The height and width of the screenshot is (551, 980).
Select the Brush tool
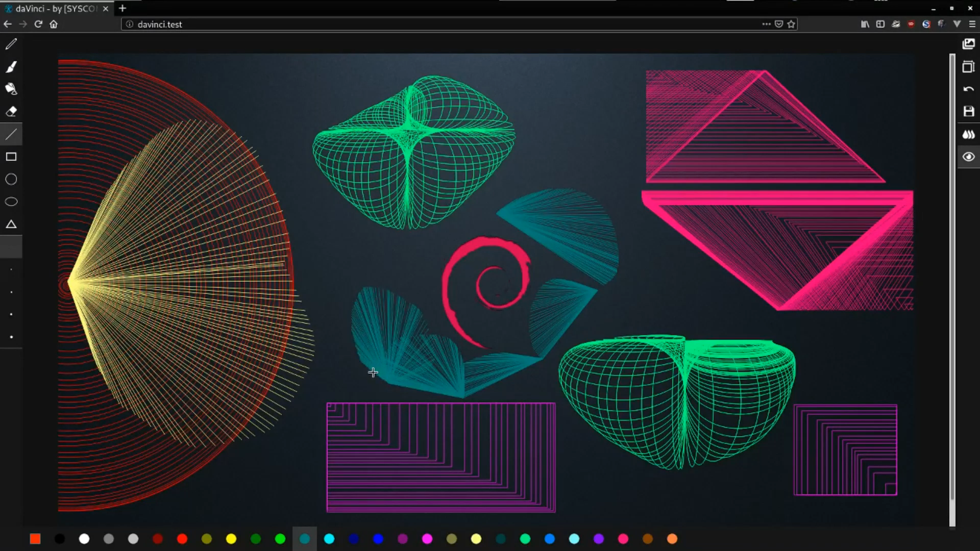[x=11, y=67]
